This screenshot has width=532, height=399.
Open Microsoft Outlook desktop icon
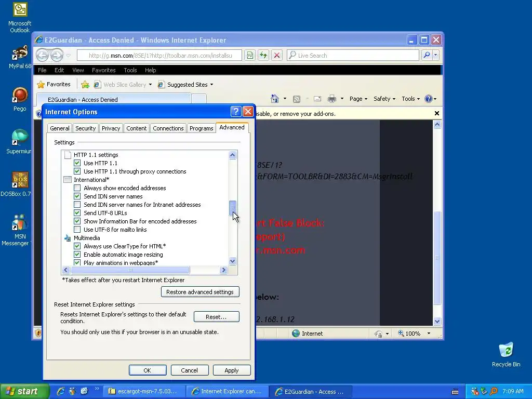tap(20, 18)
